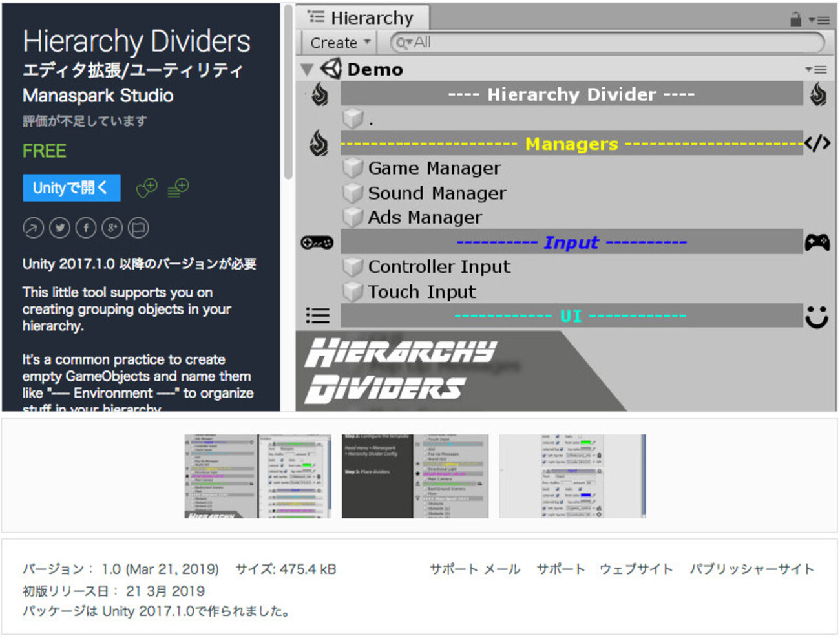Screen dimensions: 840x638
Task: Click the cube icon of Ads Manager
Action: point(353,217)
